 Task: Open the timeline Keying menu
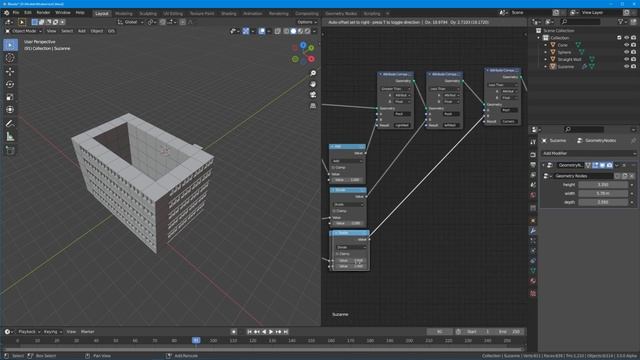(x=52, y=332)
